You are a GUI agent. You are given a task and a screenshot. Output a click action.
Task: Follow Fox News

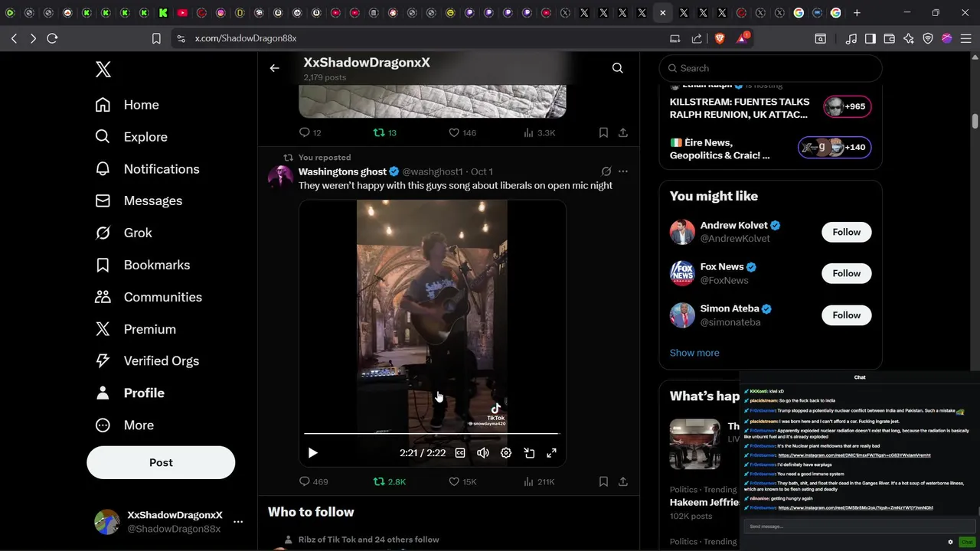pyautogui.click(x=846, y=273)
